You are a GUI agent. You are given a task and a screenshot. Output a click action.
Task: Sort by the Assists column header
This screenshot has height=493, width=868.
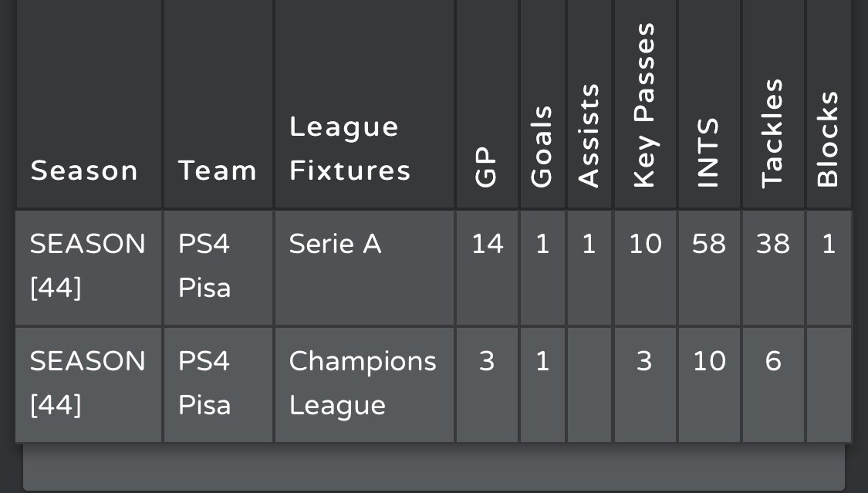[x=589, y=136]
